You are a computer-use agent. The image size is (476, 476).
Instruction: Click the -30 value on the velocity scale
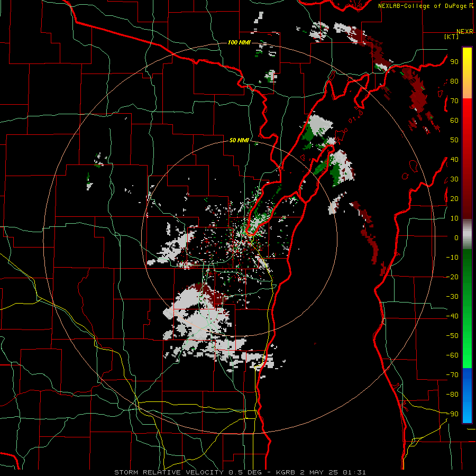coord(452,297)
